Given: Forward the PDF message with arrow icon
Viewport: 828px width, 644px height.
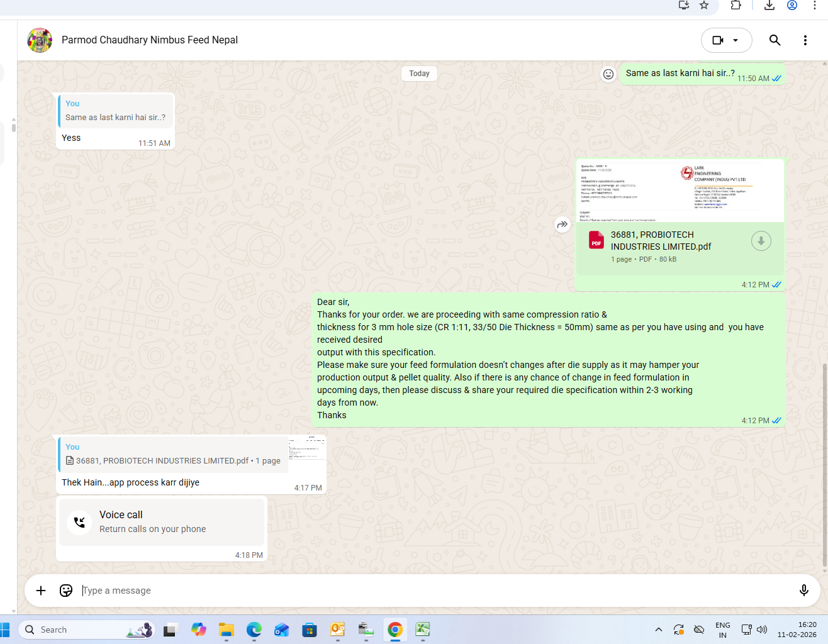Looking at the screenshot, I should tap(562, 225).
